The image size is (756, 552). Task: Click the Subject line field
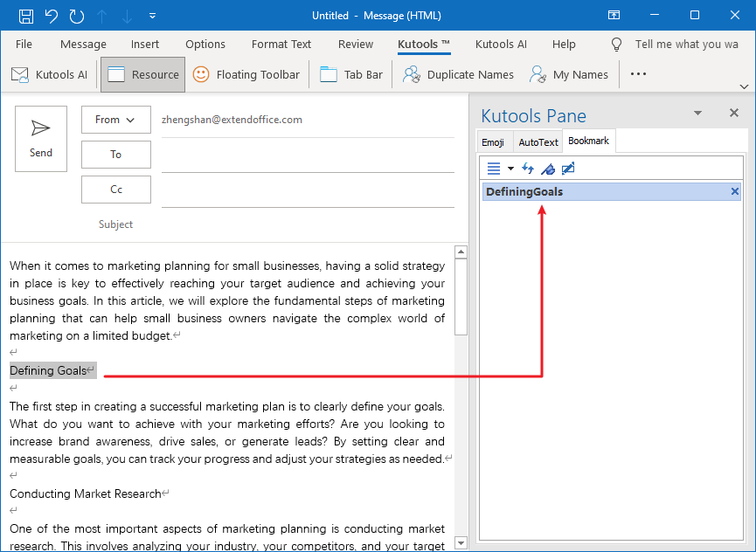point(308,224)
